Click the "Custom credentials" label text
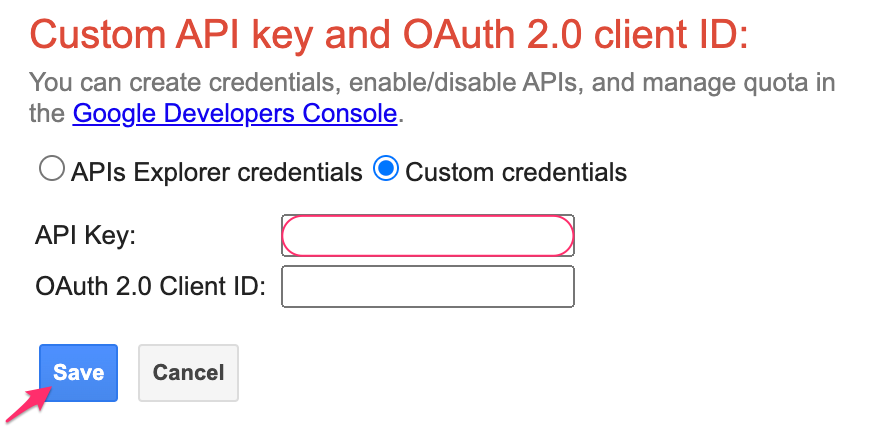The width and height of the screenshot is (883, 430). coord(516,172)
